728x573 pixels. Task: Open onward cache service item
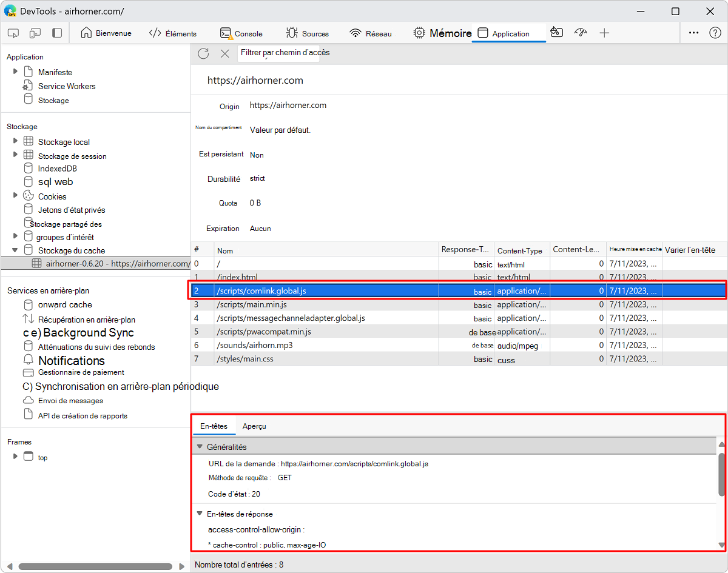coord(65,304)
